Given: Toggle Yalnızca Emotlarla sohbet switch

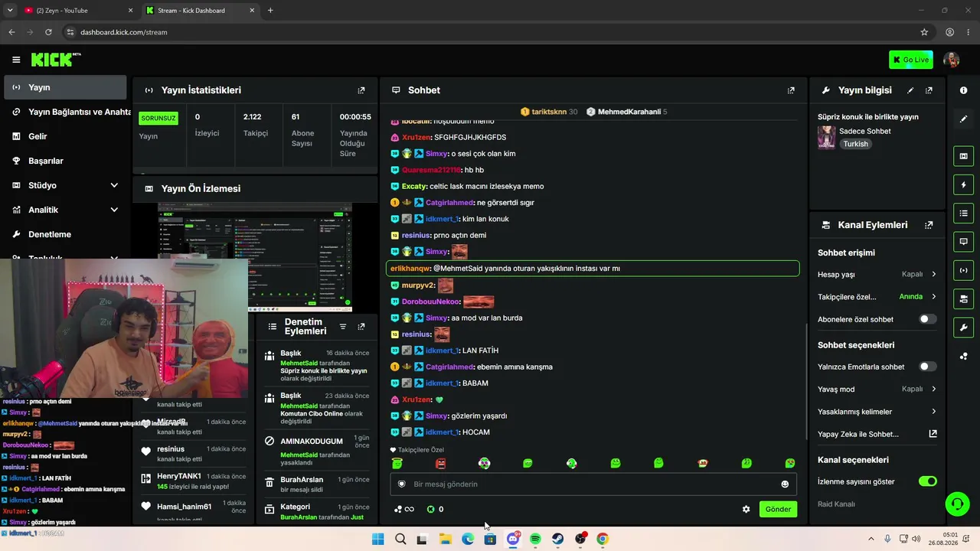Looking at the screenshot, I should (927, 367).
